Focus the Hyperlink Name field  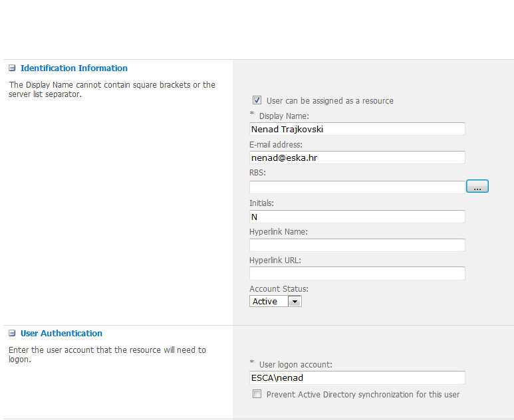point(357,245)
